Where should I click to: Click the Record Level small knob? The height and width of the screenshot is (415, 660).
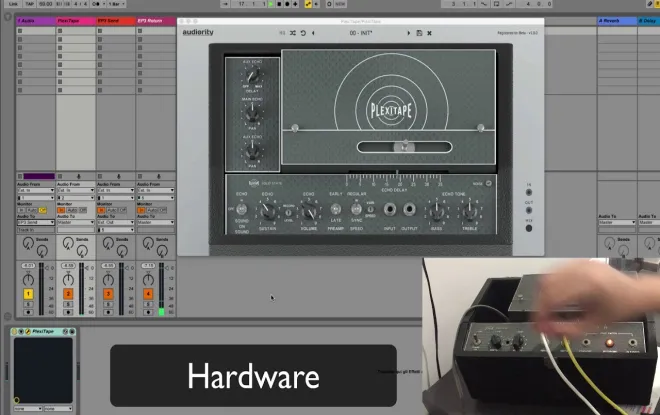coord(289,213)
